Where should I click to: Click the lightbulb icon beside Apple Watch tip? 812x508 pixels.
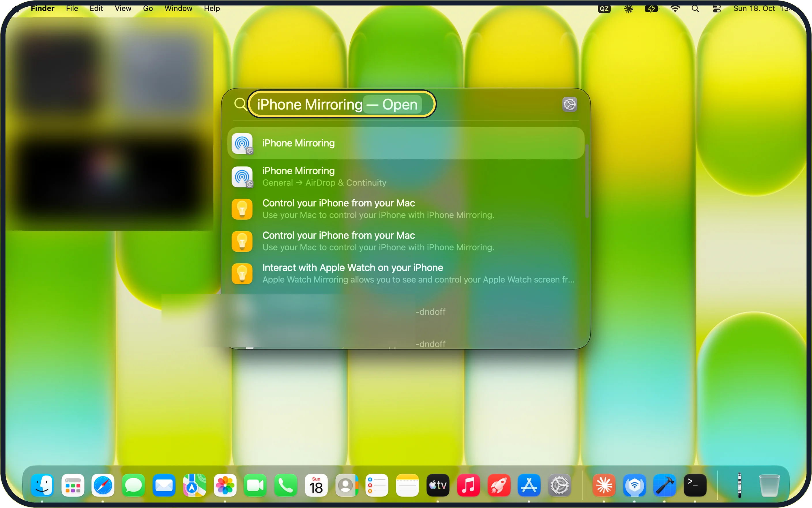click(242, 274)
